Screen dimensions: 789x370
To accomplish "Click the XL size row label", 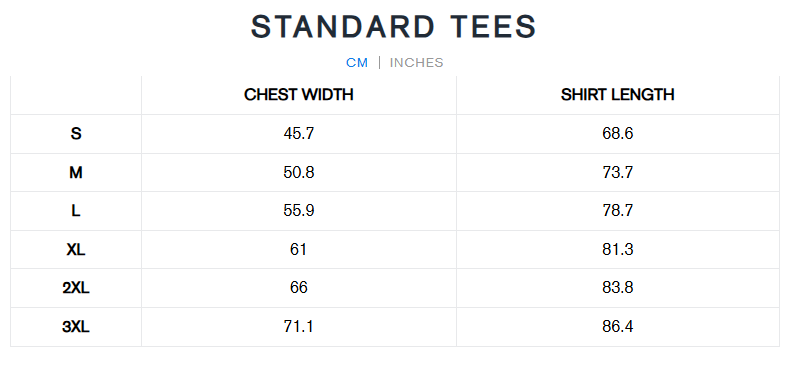I will pos(76,250).
